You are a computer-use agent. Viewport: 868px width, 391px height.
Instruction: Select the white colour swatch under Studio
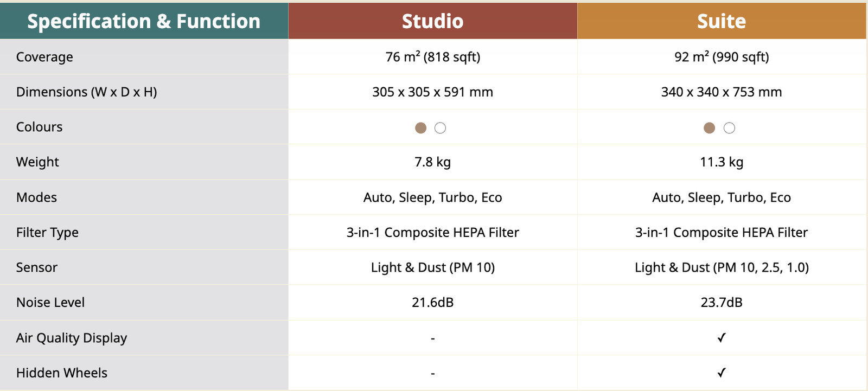[441, 128]
